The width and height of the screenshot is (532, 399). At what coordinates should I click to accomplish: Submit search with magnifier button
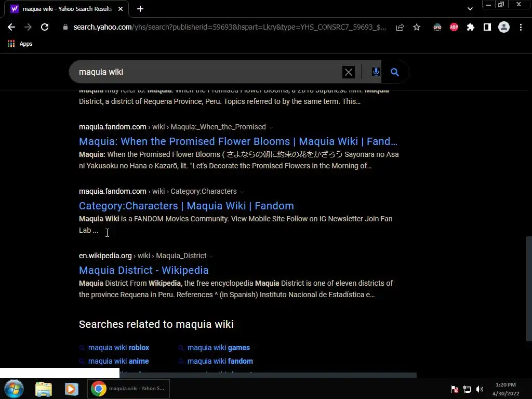[x=395, y=72]
